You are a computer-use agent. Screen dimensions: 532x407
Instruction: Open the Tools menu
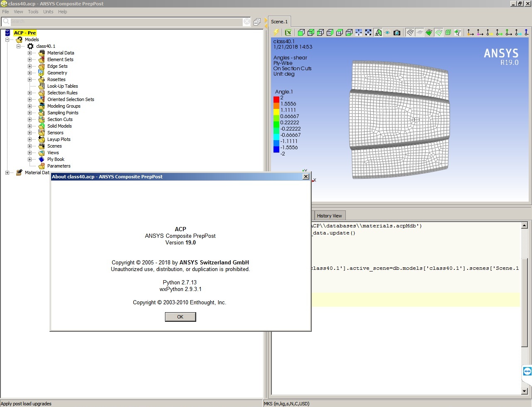(33, 12)
